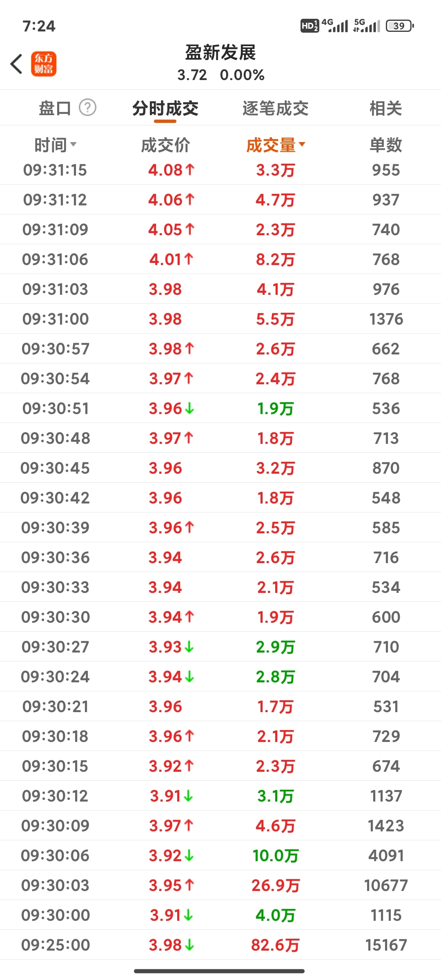The height and width of the screenshot is (980, 441).
Task: Select the 09:30:03 trade row with 26.9万 volume
Action: 220,885
